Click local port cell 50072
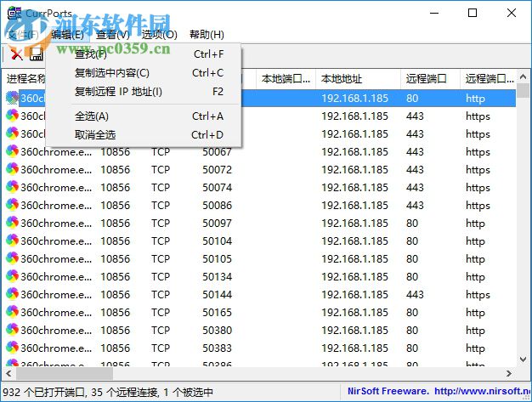532x402 pixels. [x=218, y=170]
